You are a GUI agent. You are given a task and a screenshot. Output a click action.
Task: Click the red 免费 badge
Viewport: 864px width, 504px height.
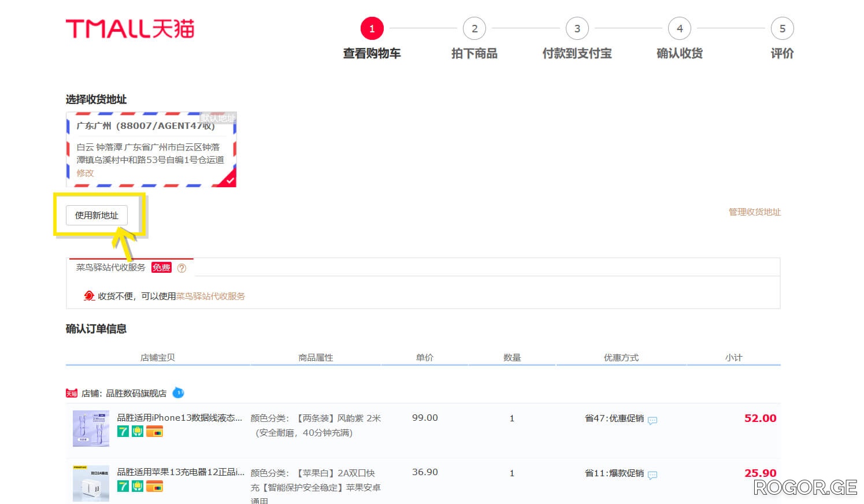[x=161, y=268]
